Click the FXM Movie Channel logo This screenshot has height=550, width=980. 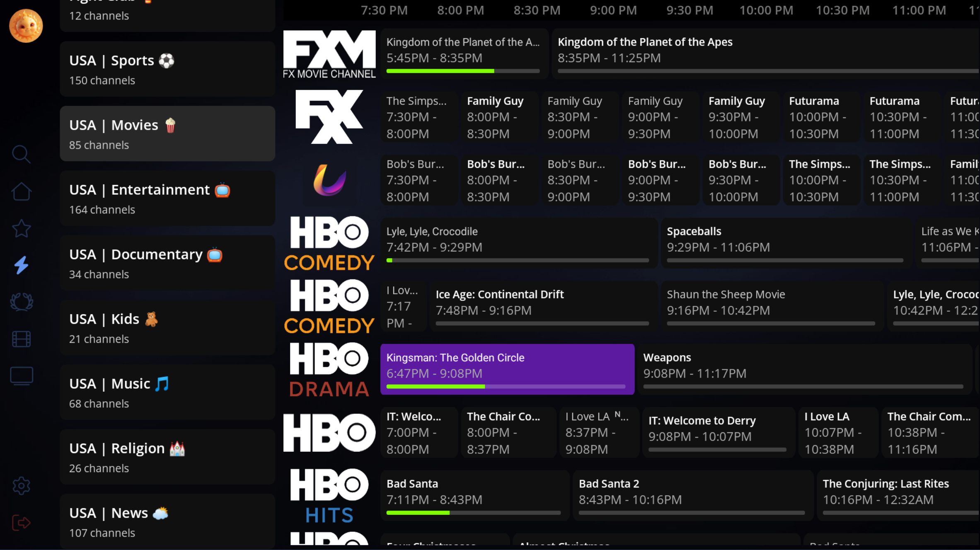tap(329, 54)
